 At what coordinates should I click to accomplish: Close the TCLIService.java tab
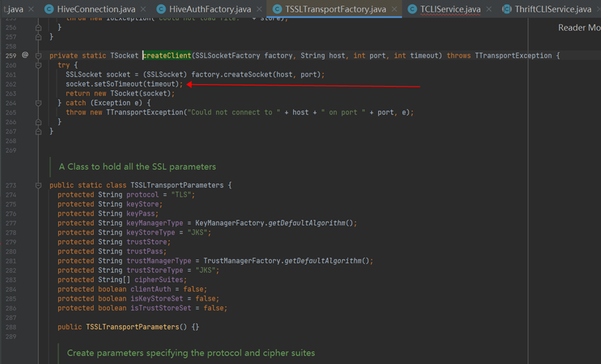490,10
